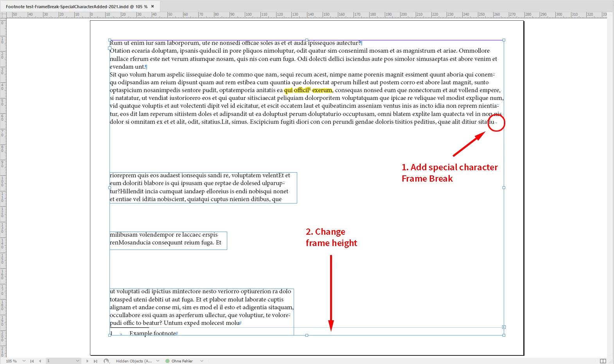Toggle the split layout view icon
614x364 pixels.
603,361
